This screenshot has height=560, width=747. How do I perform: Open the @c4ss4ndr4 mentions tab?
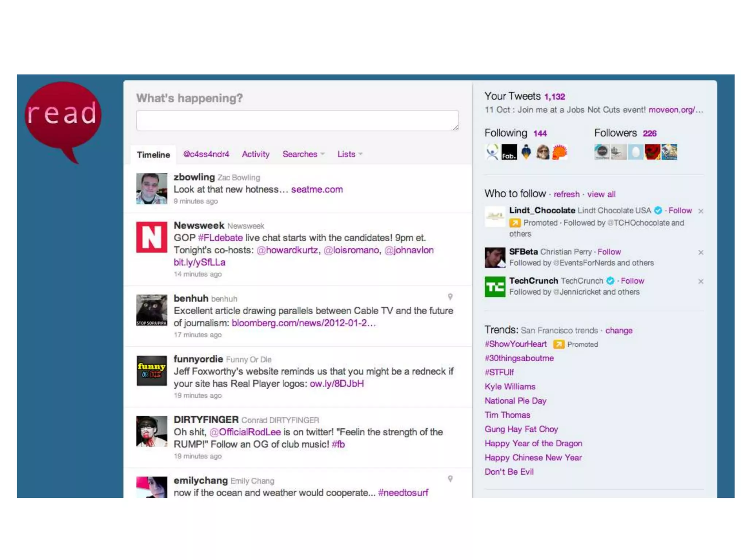pos(206,154)
